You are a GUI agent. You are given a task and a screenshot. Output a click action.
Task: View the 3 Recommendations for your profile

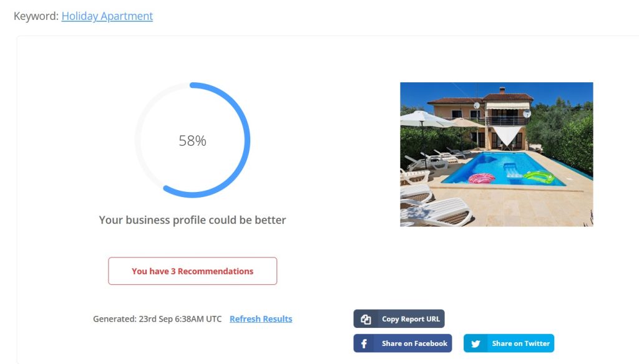coord(192,271)
